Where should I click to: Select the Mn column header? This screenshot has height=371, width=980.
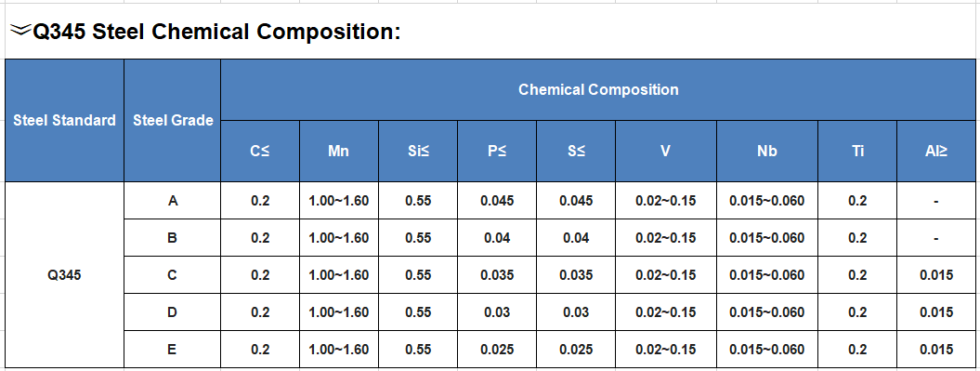coord(339,151)
